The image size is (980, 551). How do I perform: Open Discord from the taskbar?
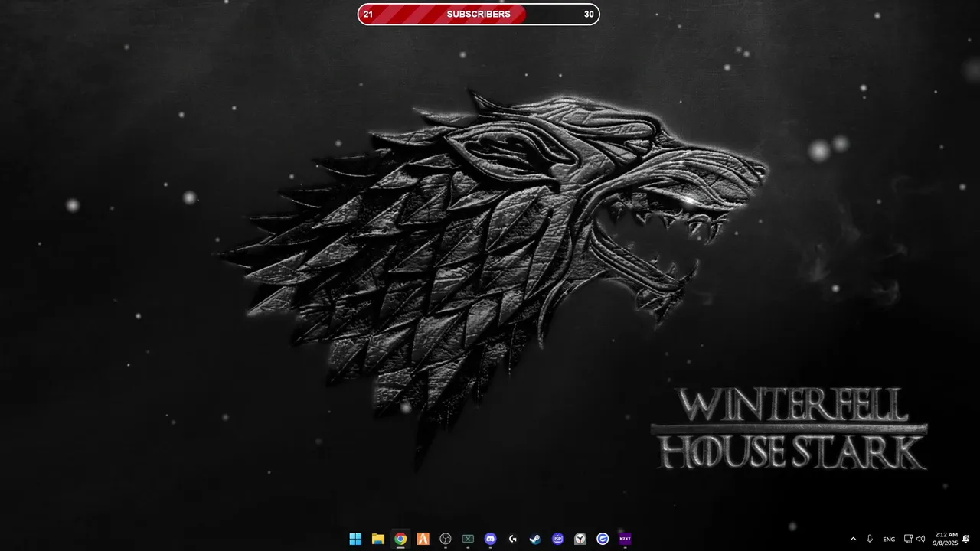click(490, 539)
